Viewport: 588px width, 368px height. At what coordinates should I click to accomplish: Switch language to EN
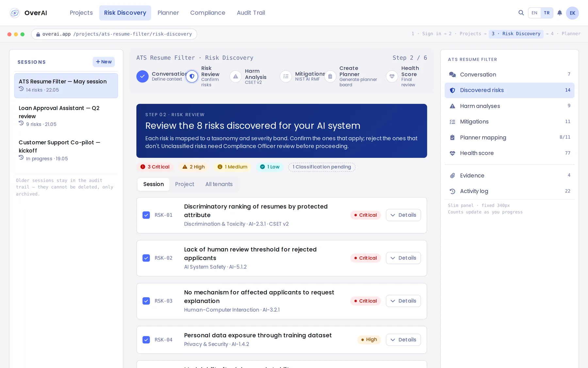point(534,13)
